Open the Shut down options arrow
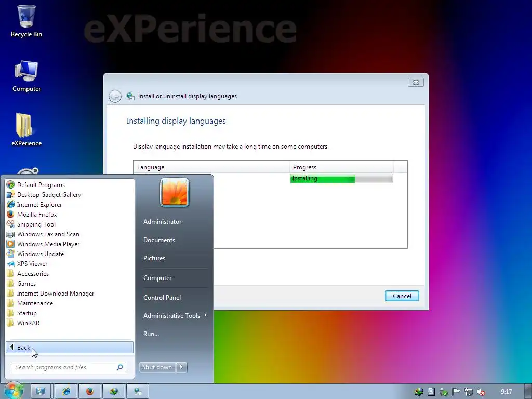Image resolution: width=532 pixels, height=399 pixels. tap(181, 367)
